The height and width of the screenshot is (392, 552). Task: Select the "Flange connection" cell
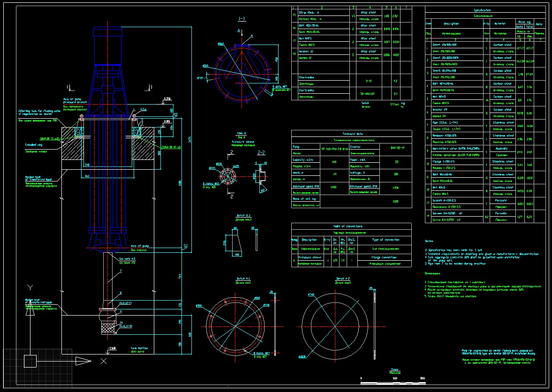(x=384, y=257)
